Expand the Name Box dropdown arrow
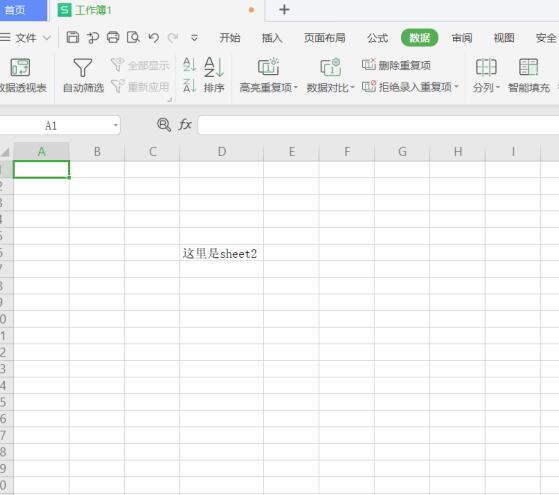The height and width of the screenshot is (495, 559). [116, 125]
